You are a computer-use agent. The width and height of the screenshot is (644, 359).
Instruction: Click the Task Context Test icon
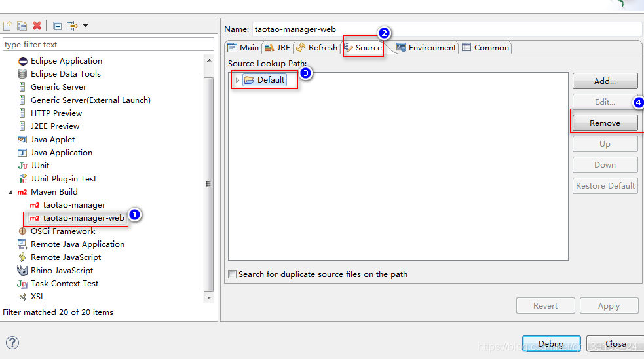click(x=22, y=284)
